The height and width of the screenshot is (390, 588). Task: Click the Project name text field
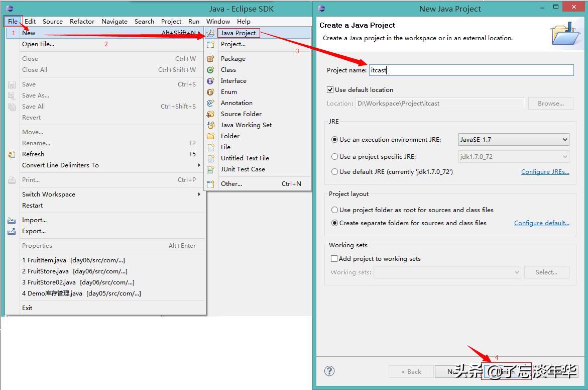pos(472,70)
